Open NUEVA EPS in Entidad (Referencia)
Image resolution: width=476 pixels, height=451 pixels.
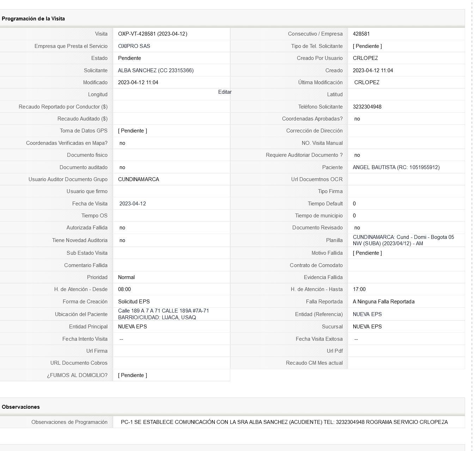(x=367, y=314)
